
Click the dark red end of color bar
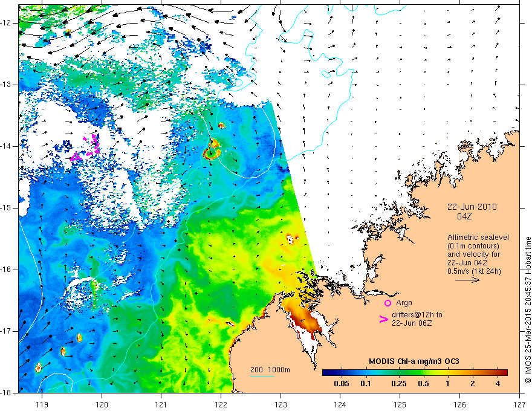pyautogui.click(x=504, y=372)
